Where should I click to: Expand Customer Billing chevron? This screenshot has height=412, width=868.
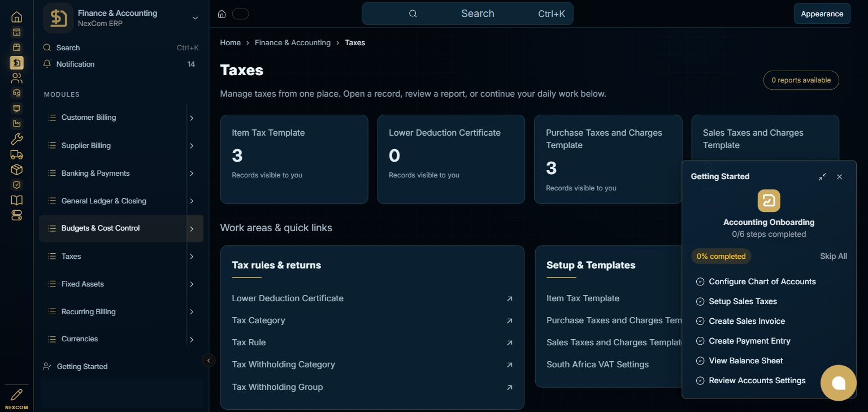coord(192,118)
